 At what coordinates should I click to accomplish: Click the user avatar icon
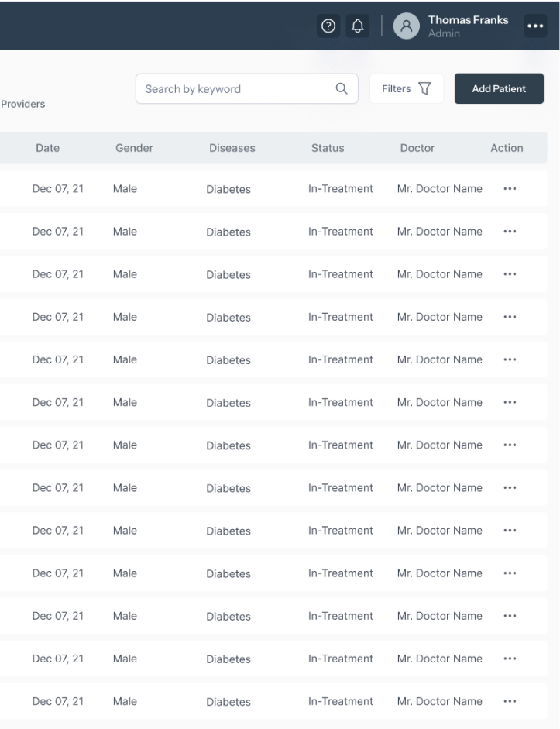[x=406, y=26]
